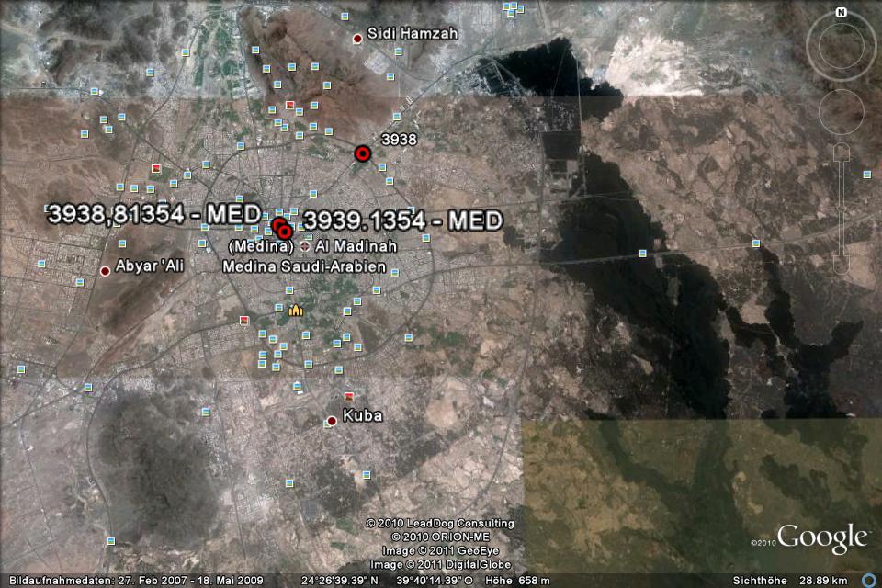The height and width of the screenshot is (588, 882).
Task: Click the "3939.1354 - MED" placemark label
Action: tap(402, 220)
